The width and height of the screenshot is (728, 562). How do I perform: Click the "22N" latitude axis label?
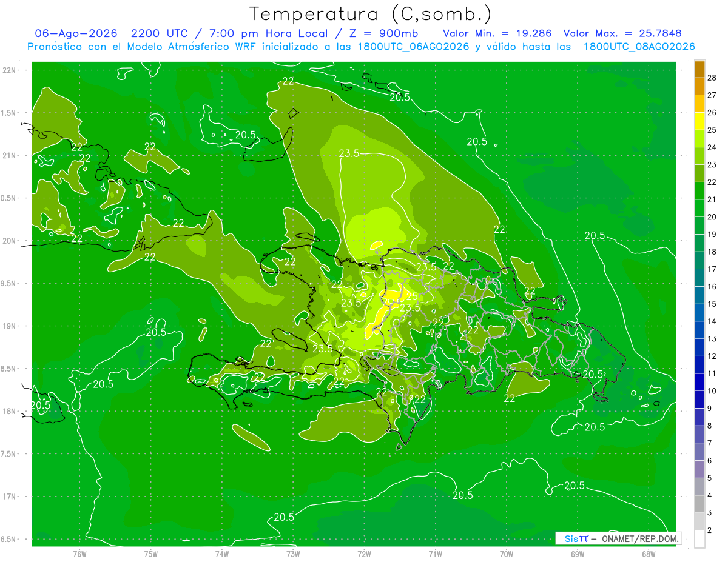click(9, 70)
